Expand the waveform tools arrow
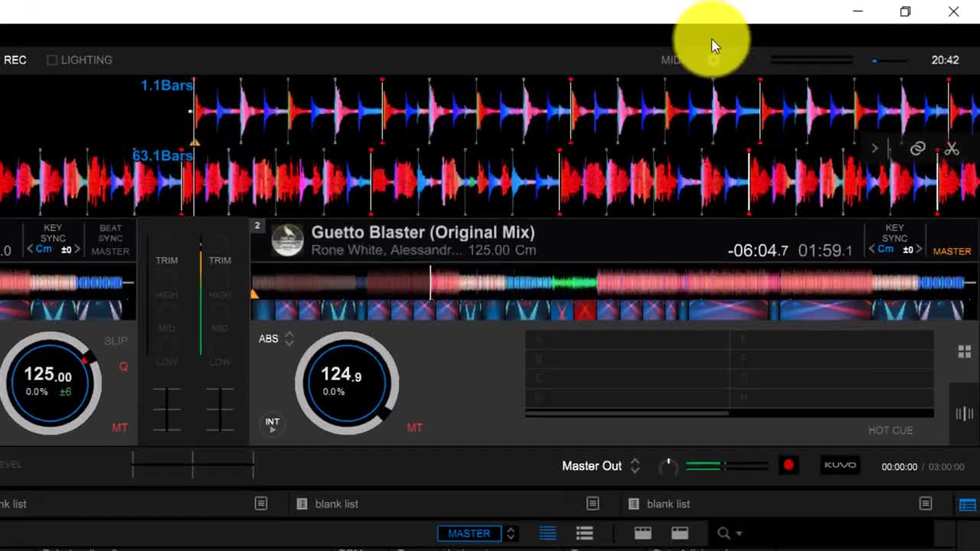This screenshot has height=551, width=980. (874, 148)
